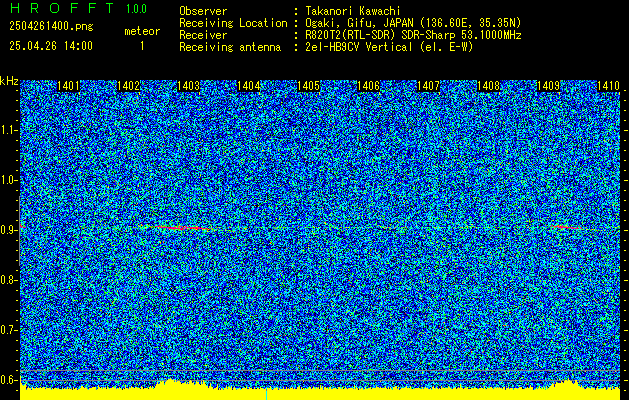Screen dimensions: 629x400
Task: Click the 1410 time marker
Action: tap(608, 86)
